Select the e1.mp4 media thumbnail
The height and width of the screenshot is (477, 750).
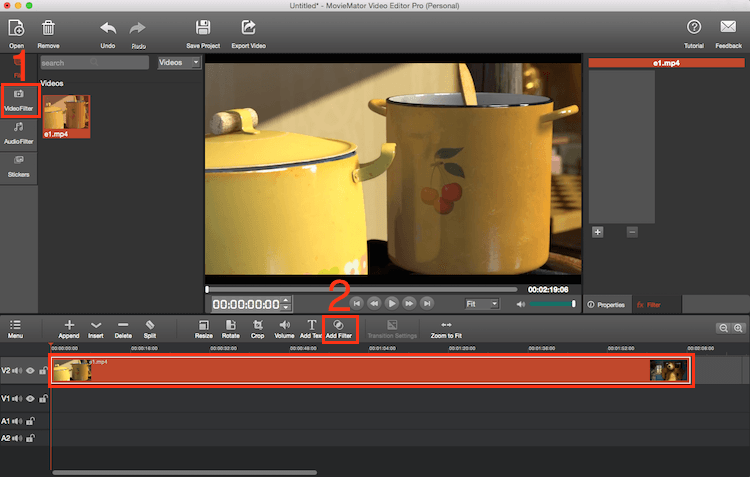coord(66,117)
